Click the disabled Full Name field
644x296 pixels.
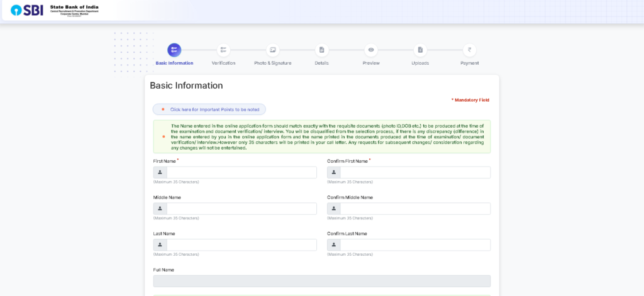pos(322,281)
